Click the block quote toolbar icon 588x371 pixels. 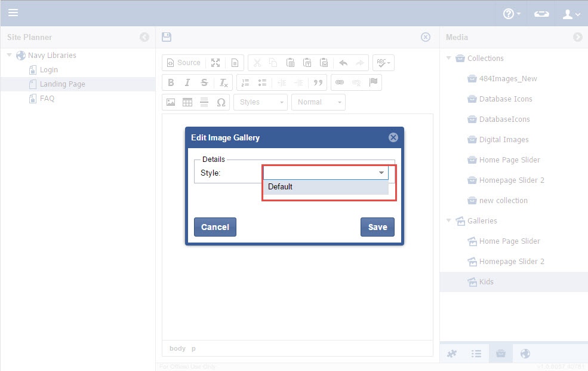(x=318, y=82)
